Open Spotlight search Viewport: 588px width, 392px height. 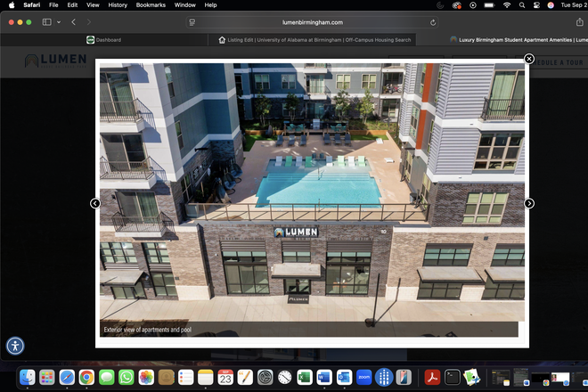pos(522,5)
